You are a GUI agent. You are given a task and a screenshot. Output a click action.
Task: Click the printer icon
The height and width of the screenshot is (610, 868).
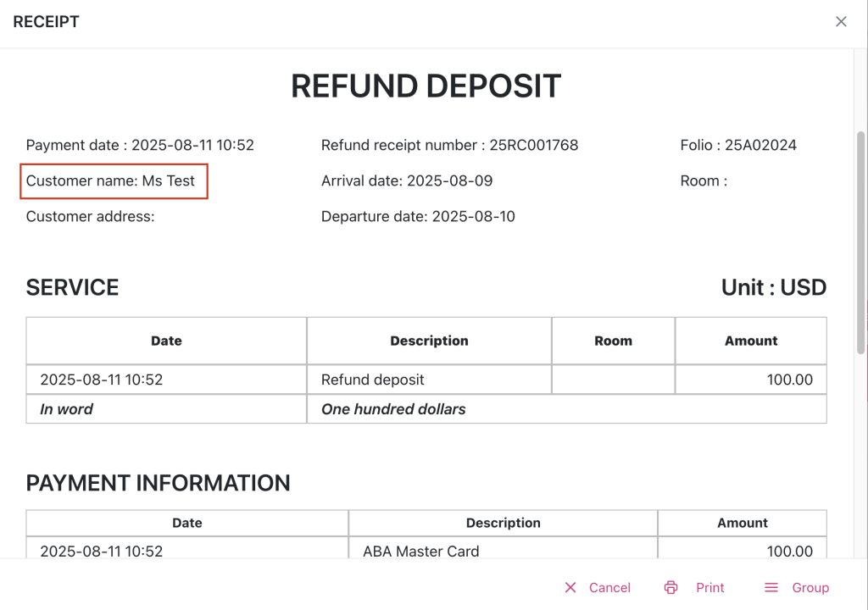(x=671, y=588)
